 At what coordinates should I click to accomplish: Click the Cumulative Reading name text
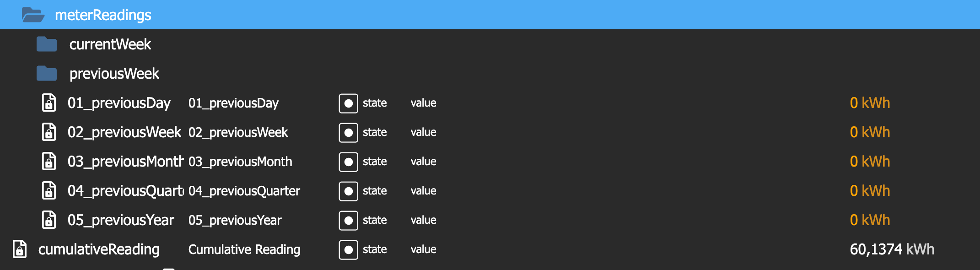(x=244, y=249)
